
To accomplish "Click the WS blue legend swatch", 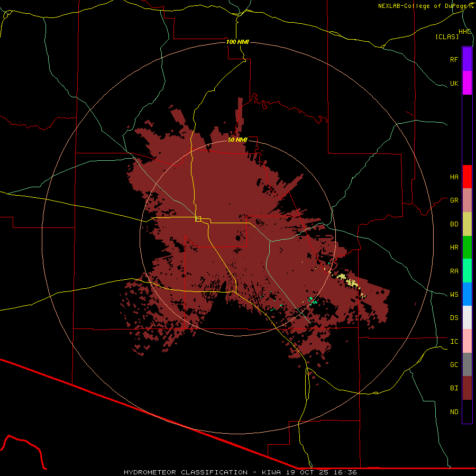I will pos(467,294).
